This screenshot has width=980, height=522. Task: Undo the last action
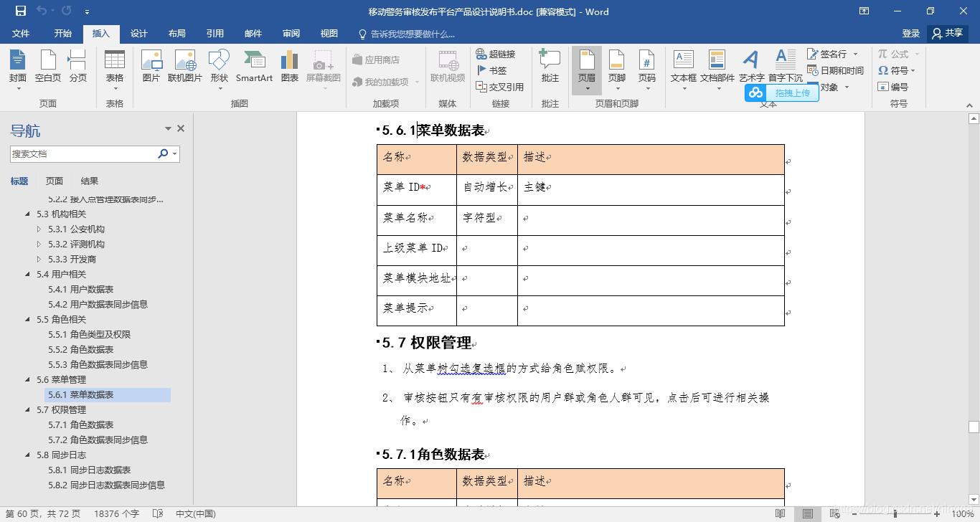(x=42, y=11)
